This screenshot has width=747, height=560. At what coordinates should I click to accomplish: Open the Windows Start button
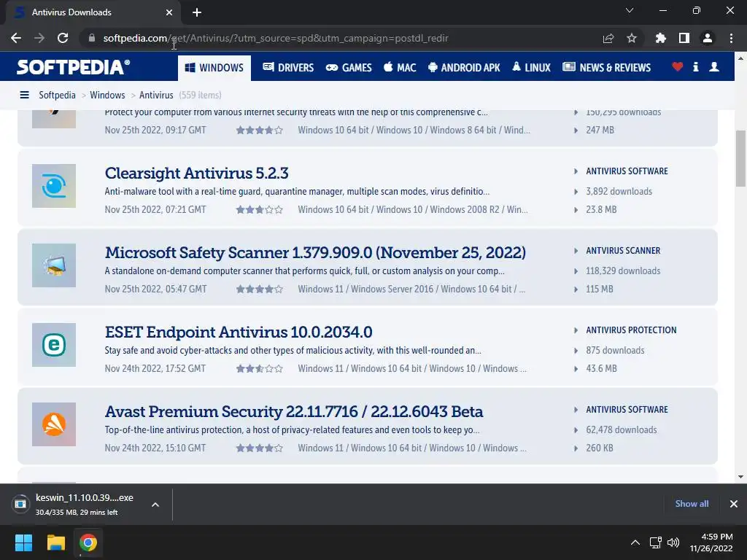[x=23, y=542]
